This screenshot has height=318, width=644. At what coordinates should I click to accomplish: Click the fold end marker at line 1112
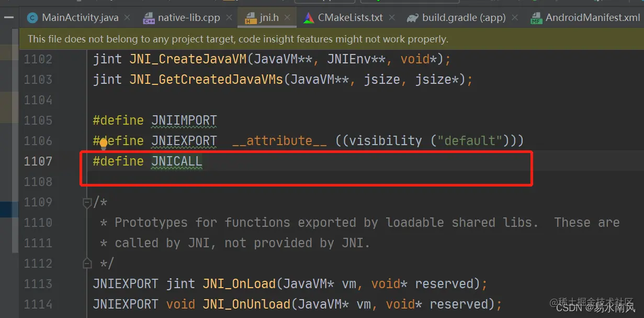[x=87, y=264]
